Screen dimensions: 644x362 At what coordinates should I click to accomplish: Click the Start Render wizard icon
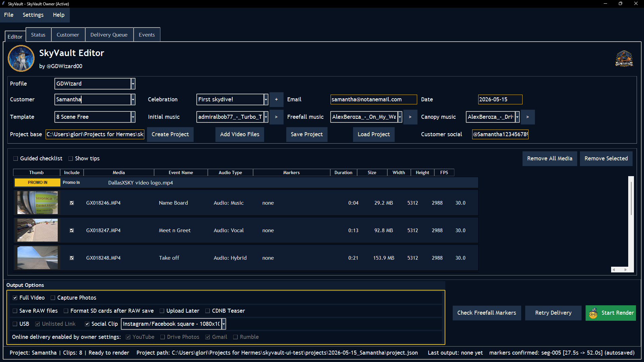[593, 313]
